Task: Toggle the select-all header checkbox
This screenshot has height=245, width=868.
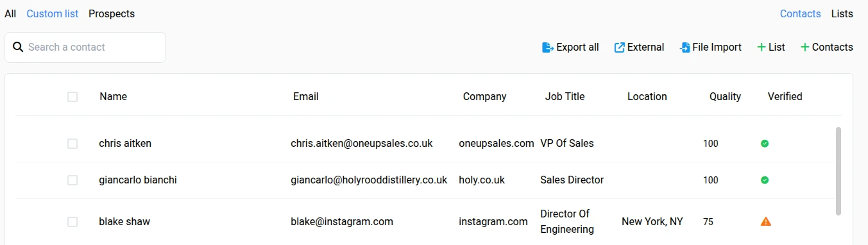Action: click(x=72, y=97)
